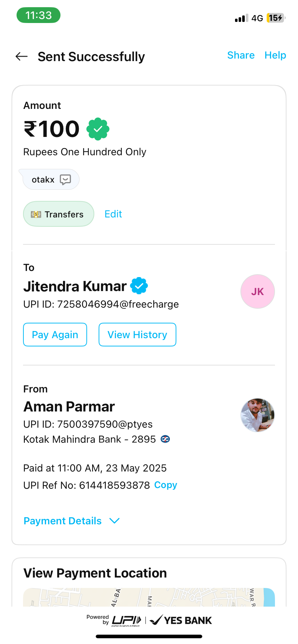Open the otakx message note icon
This screenshot has height=644, width=298.
coord(66,179)
